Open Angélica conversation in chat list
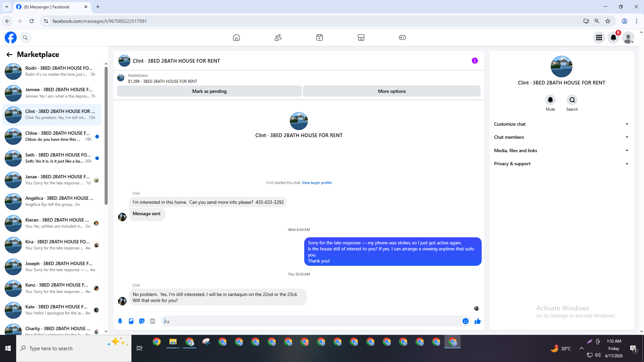The width and height of the screenshot is (644, 362). (x=52, y=201)
